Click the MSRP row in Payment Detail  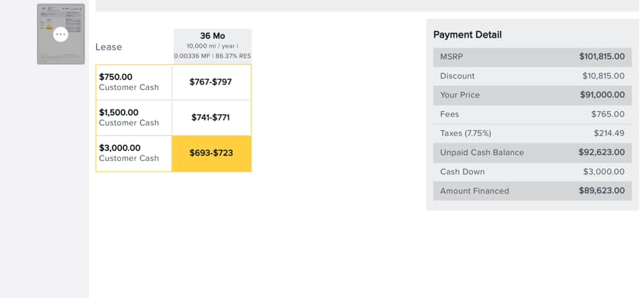532,57
